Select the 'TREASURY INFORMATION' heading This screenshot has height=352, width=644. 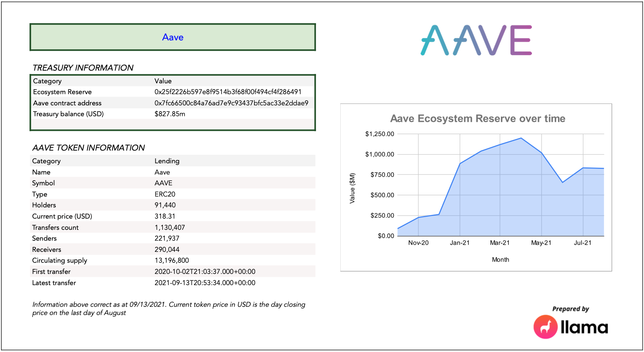pyautogui.click(x=83, y=68)
